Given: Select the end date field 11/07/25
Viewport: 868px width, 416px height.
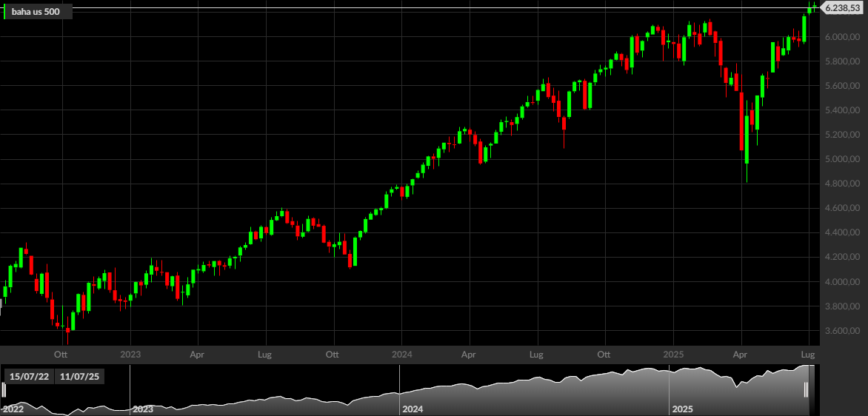Looking at the screenshot, I should coord(80,377).
